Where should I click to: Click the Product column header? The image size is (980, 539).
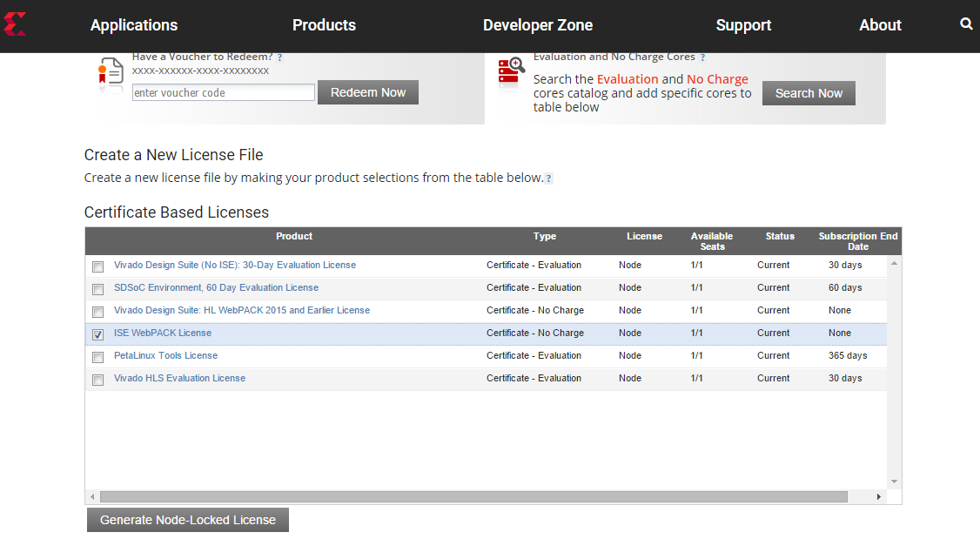pyautogui.click(x=294, y=236)
